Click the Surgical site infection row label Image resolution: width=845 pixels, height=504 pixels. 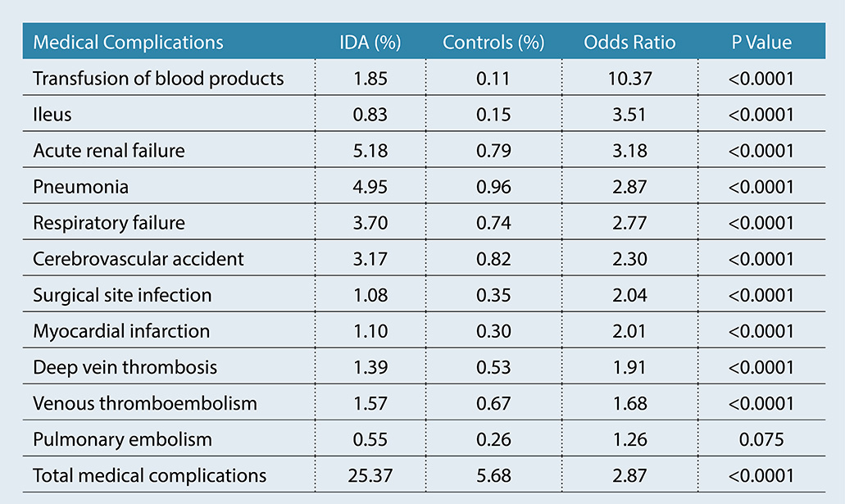[122, 295]
